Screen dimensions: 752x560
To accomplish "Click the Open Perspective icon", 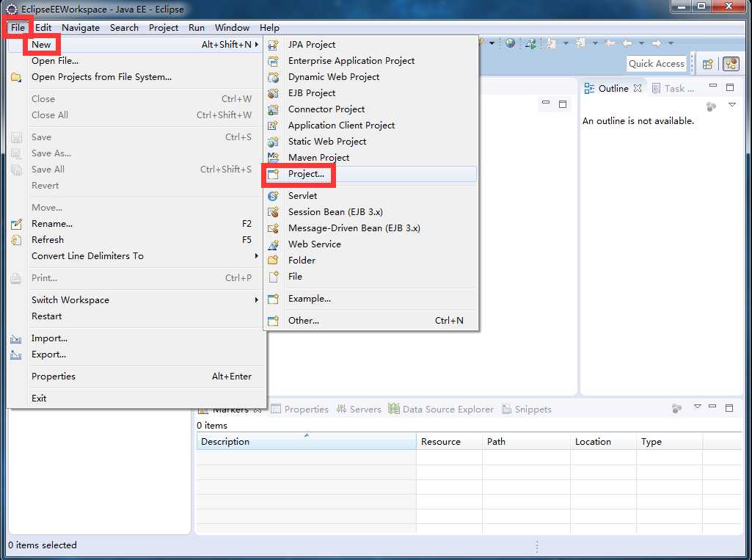I will tap(707, 64).
